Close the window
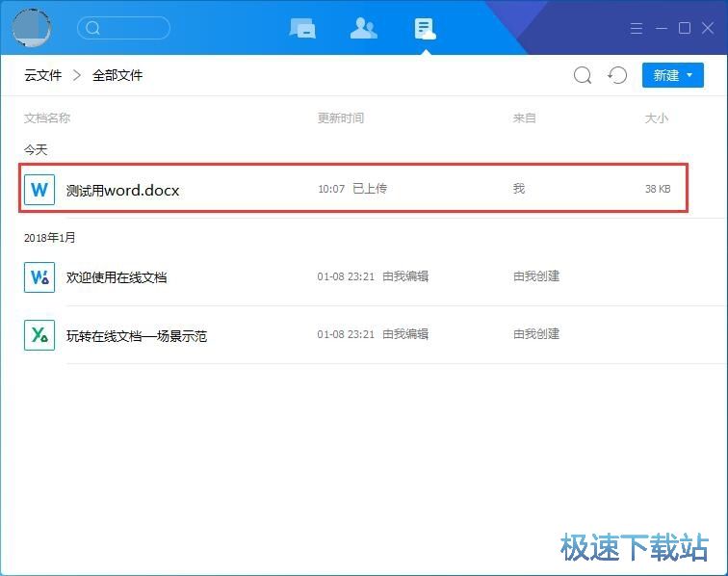728x576 pixels. (x=708, y=28)
